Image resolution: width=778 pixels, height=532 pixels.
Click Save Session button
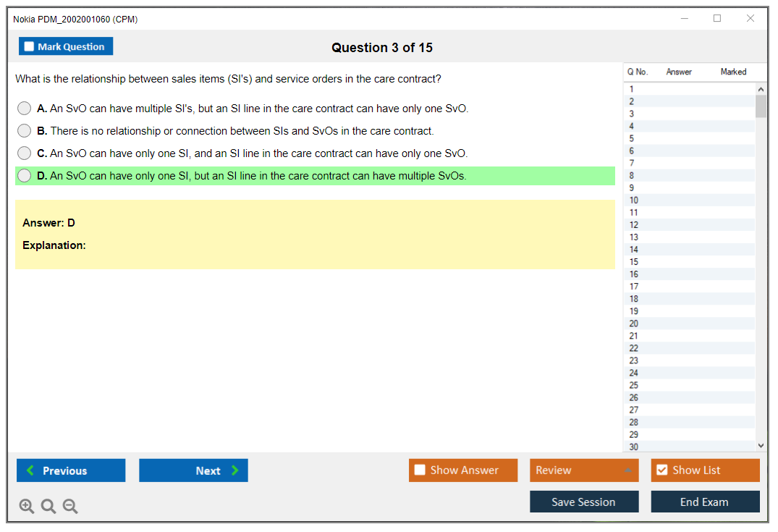pyautogui.click(x=583, y=502)
